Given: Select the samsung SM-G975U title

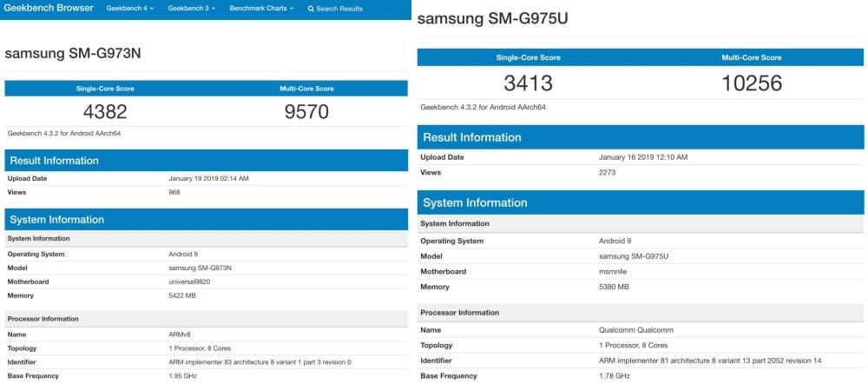Looking at the screenshot, I should tap(493, 19).
